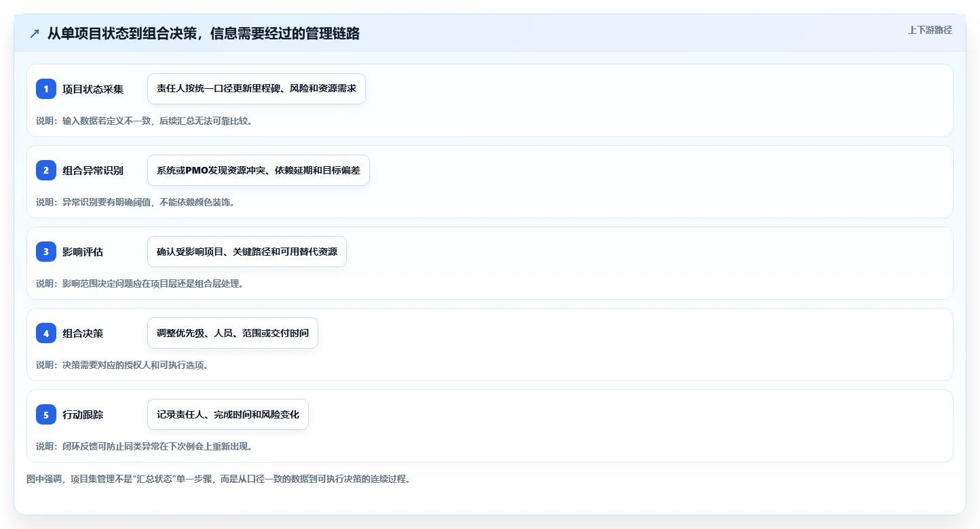Click the 确认受影响项目、关键路径 box

[247, 252]
